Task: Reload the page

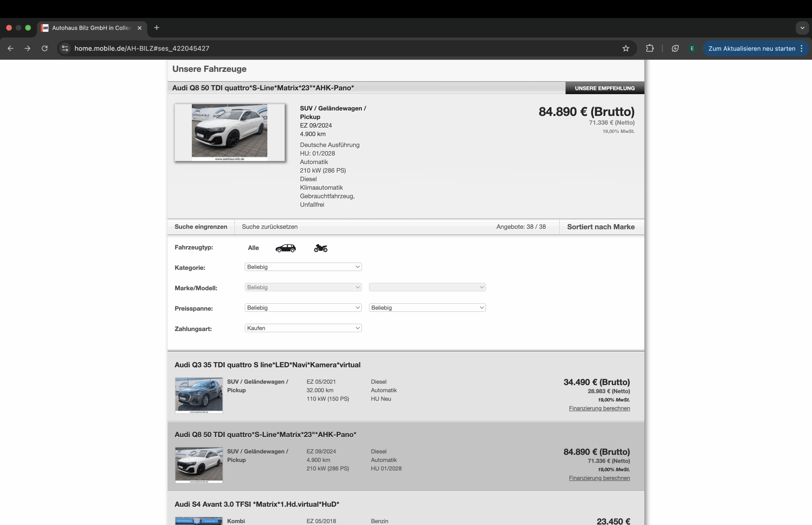Action: (45, 48)
